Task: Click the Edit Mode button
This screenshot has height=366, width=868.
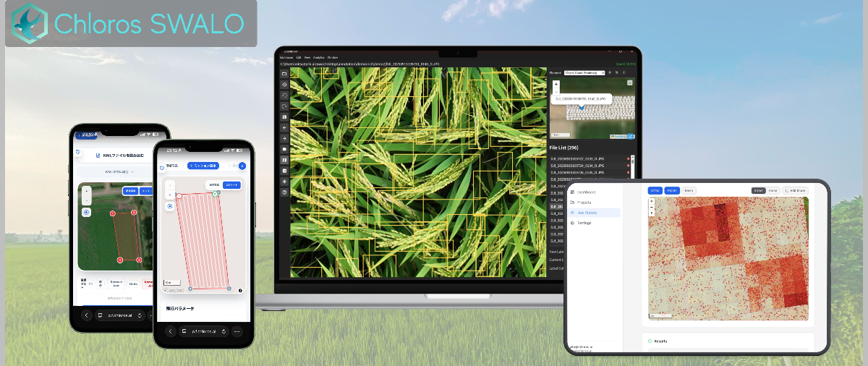Action: pyautogui.click(x=796, y=190)
